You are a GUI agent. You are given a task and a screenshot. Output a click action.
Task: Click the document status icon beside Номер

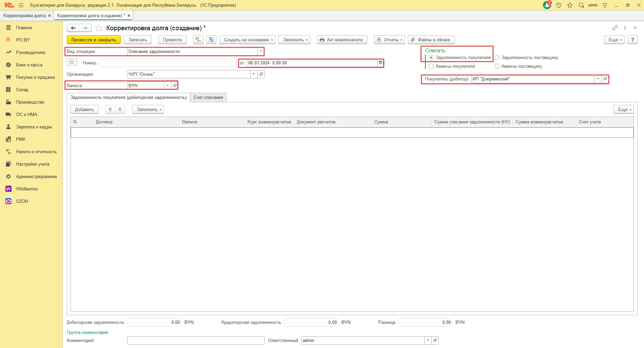[72, 62]
